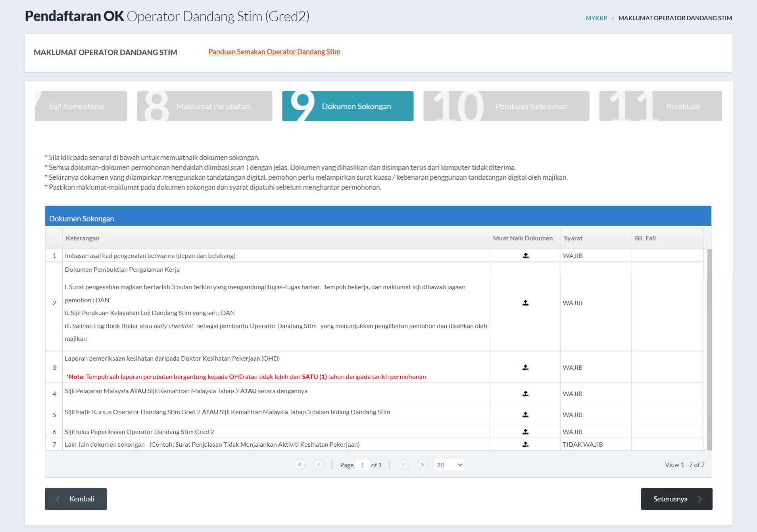Screen dimensions: 757x532
Task: Click the page number input field
Action: [362, 465]
